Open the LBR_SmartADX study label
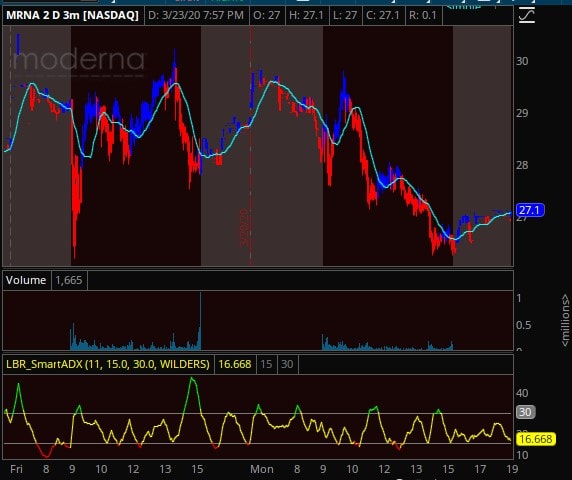Viewport: 572px width, 480px height. point(108,364)
